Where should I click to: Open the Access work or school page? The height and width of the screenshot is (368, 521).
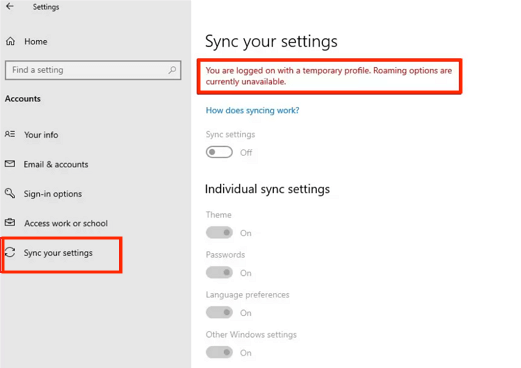pos(66,223)
